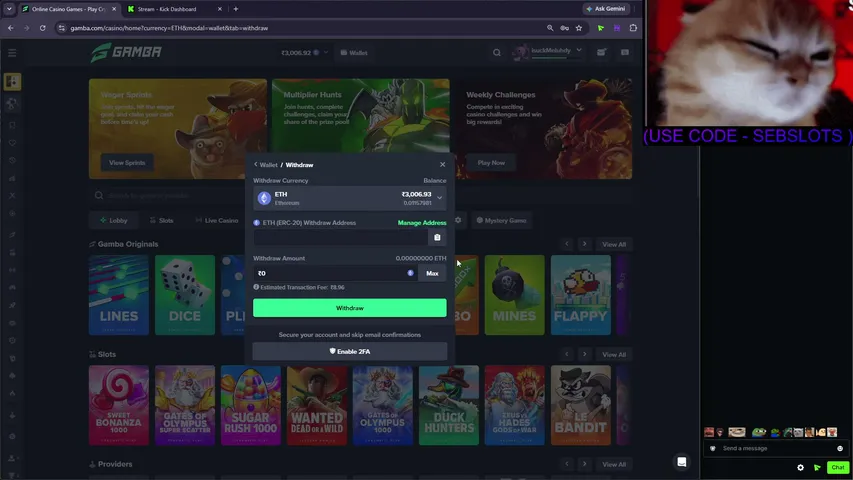This screenshot has height=480, width=853.
Task: Open the chat panel icon in header
Action: pyautogui.click(x=625, y=53)
